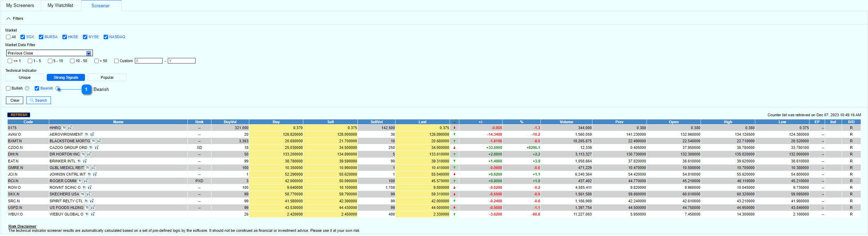This screenshot has width=868, height=236.
Task: Check the '5 - 10' price range box
Action: [50, 61]
